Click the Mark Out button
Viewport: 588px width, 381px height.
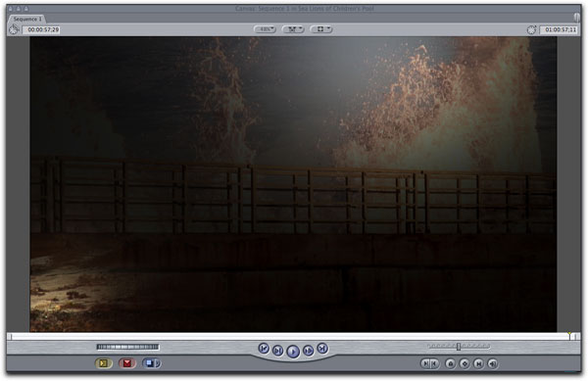click(x=434, y=363)
